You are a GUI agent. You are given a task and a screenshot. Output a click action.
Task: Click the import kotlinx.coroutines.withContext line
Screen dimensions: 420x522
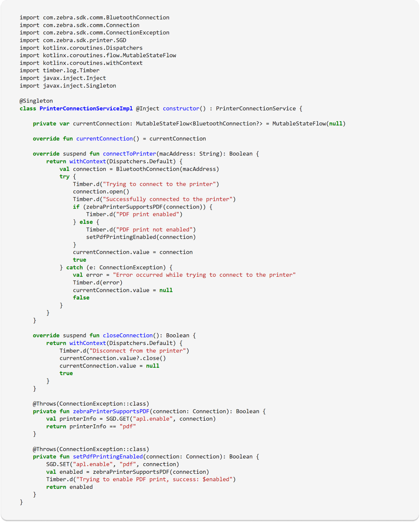(x=81, y=63)
